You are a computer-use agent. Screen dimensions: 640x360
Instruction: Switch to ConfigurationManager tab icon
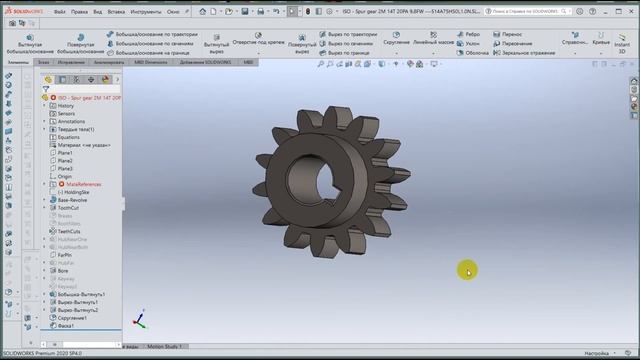click(x=76, y=79)
